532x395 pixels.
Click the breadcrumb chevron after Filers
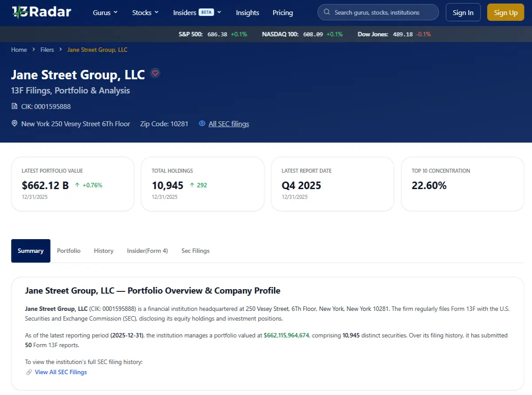click(x=60, y=50)
